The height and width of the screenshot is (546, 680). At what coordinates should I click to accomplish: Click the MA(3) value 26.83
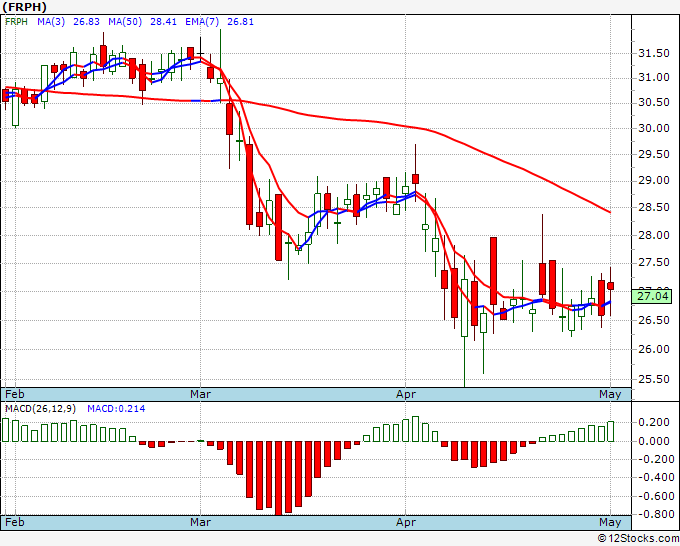(86, 22)
